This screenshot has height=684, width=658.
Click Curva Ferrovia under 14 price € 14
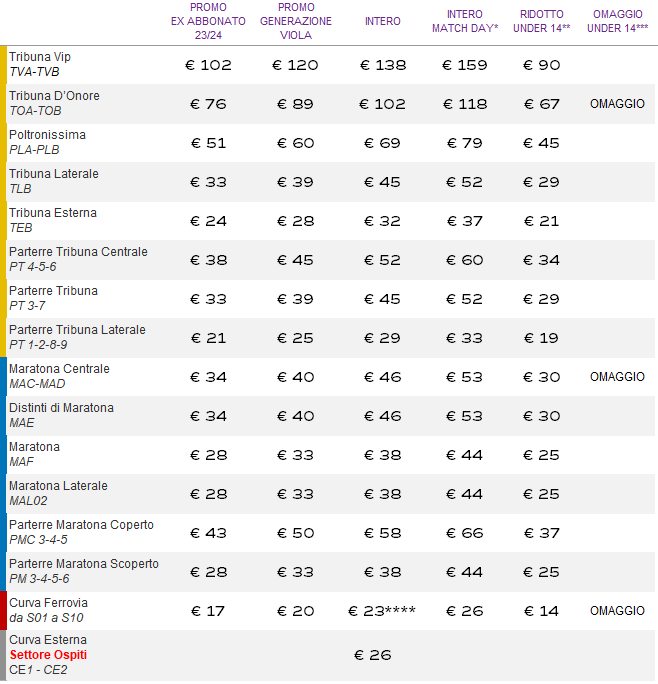pos(541,611)
